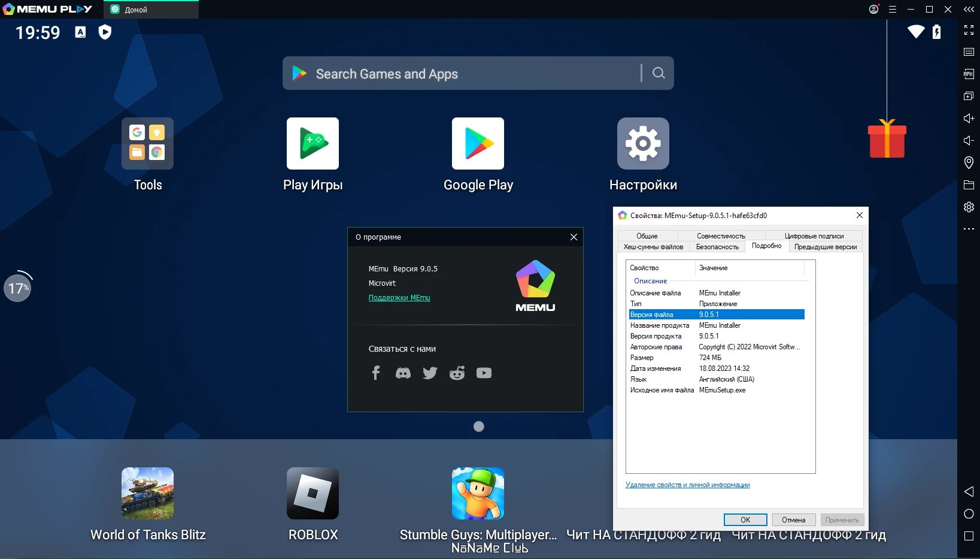Collapse the sidebar with the triple chevron
Screen dimensions: 980x559
pyautogui.click(x=969, y=9)
